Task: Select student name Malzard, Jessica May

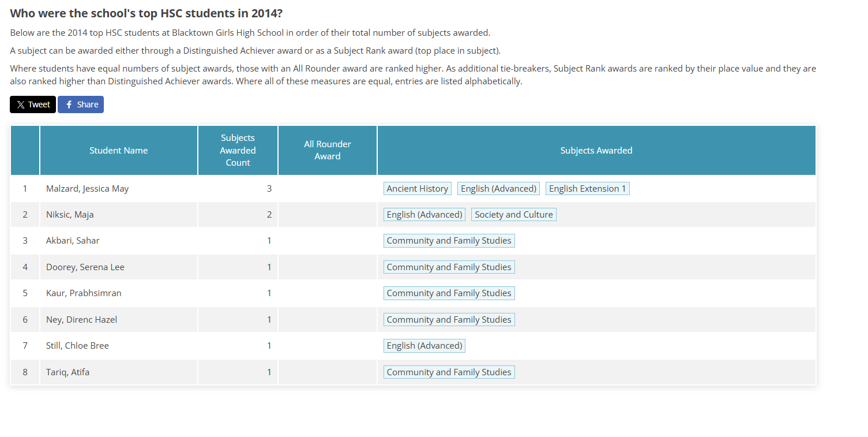Action: click(88, 189)
